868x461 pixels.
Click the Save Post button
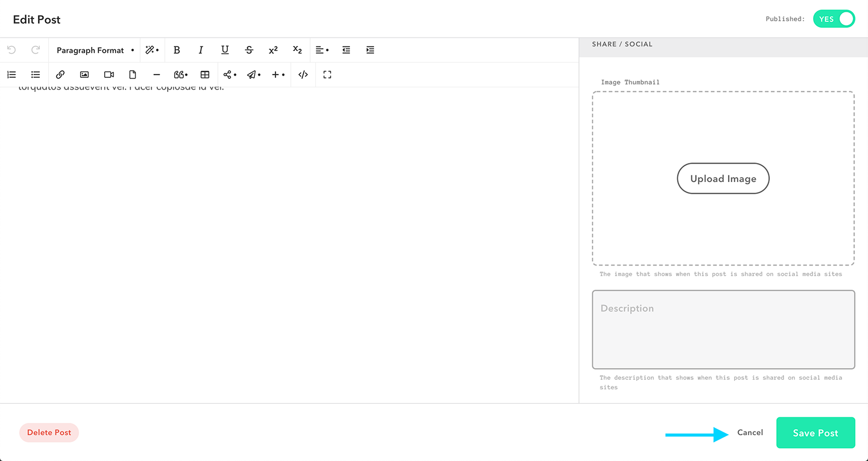[815, 432]
